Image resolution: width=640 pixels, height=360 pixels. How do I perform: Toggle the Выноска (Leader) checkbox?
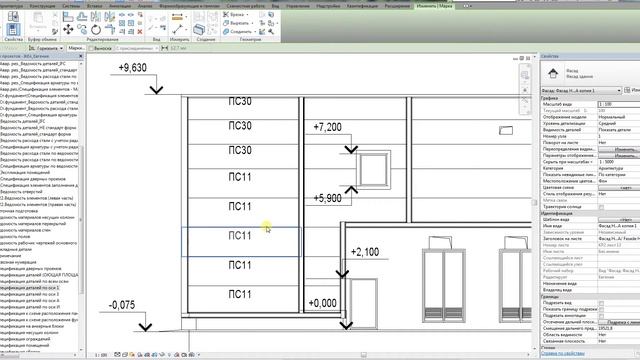92,48
